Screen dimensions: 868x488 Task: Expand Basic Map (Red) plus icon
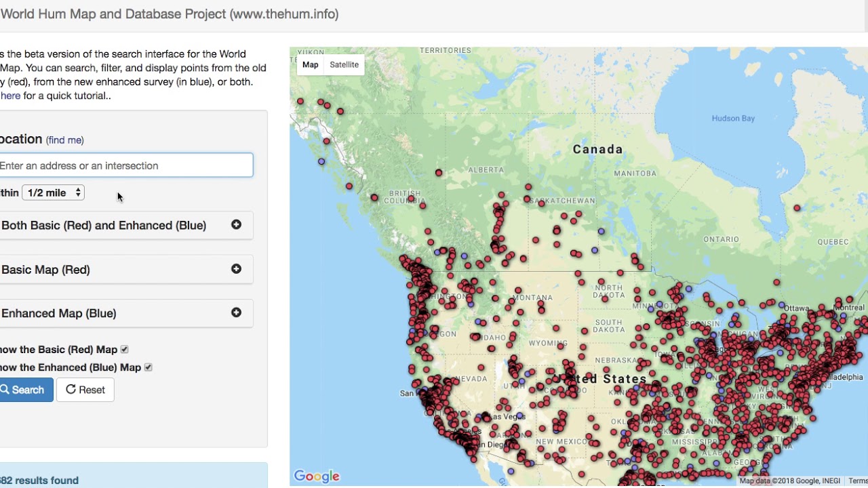pyautogui.click(x=236, y=269)
